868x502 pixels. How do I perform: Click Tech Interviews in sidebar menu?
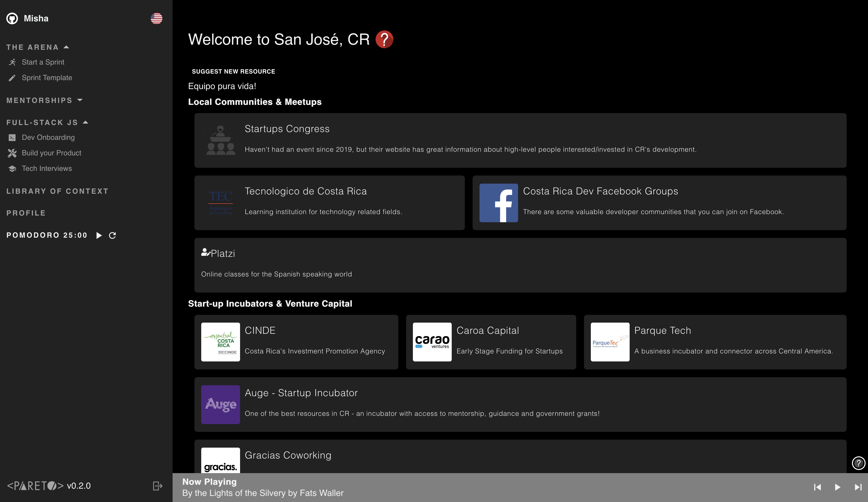pos(47,168)
